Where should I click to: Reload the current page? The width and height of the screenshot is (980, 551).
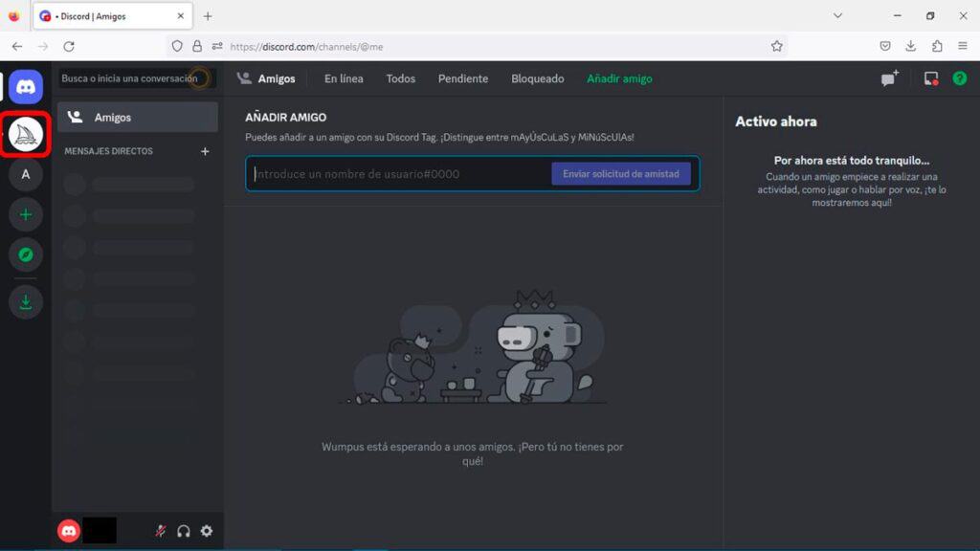coord(69,46)
